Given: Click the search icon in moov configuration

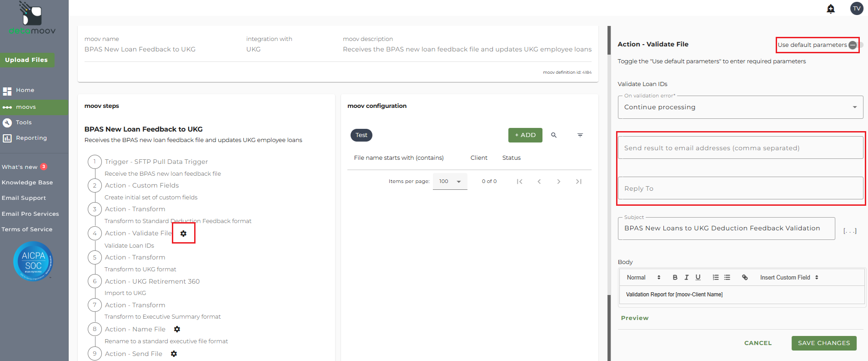Looking at the screenshot, I should (554, 135).
